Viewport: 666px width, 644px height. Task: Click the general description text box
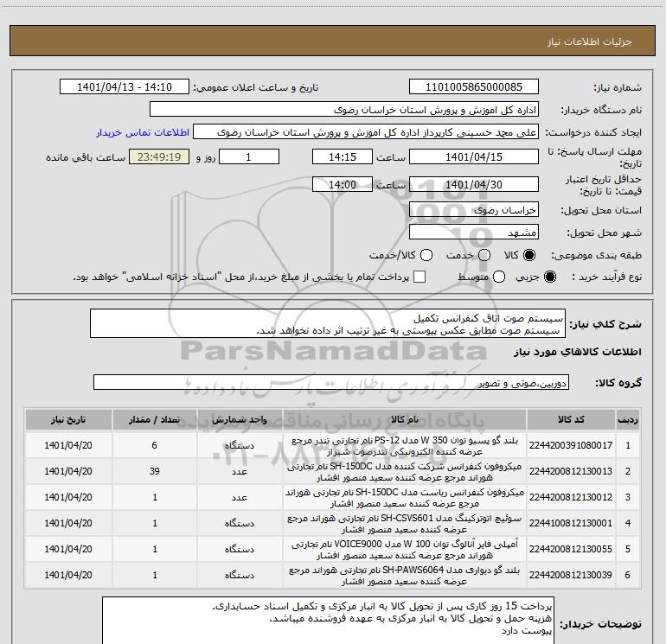click(x=328, y=324)
